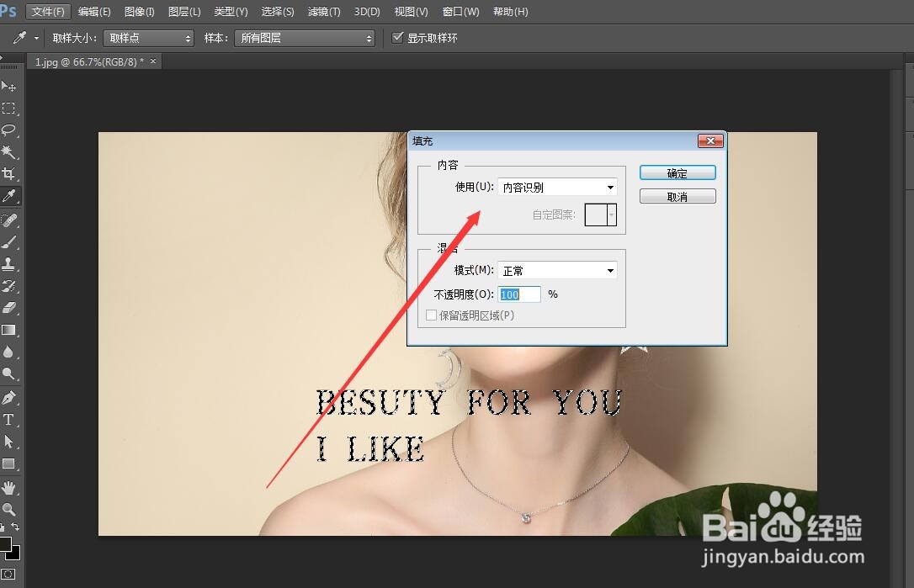Open the 图像(I) menu

pos(140,12)
